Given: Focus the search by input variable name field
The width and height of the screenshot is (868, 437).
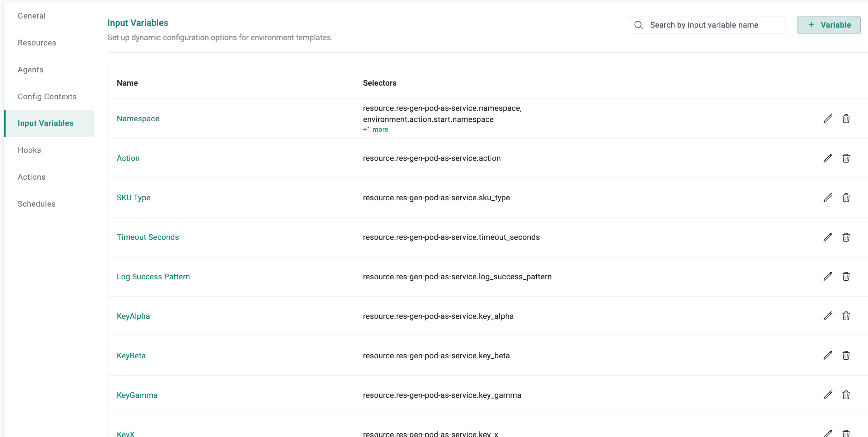Looking at the screenshot, I should [x=713, y=25].
